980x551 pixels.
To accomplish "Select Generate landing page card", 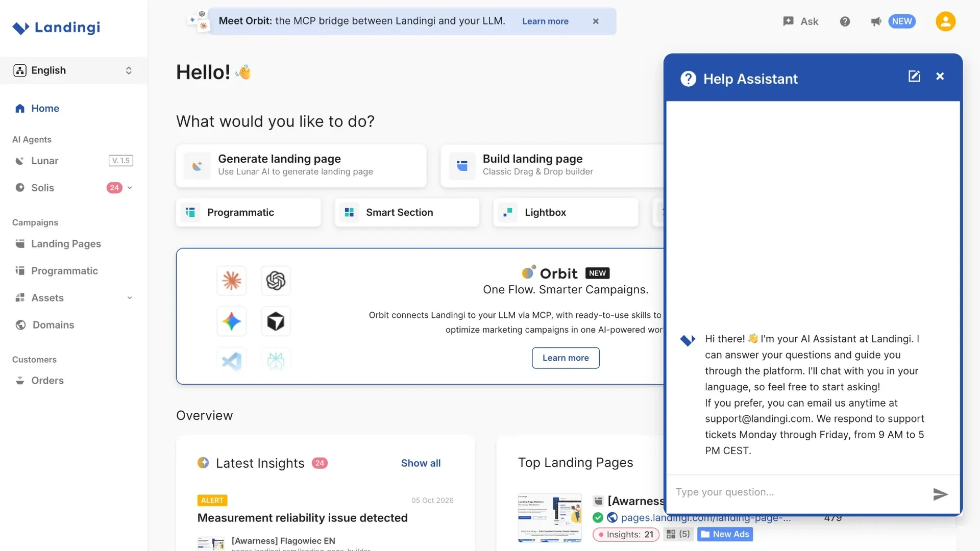I will coord(301,166).
